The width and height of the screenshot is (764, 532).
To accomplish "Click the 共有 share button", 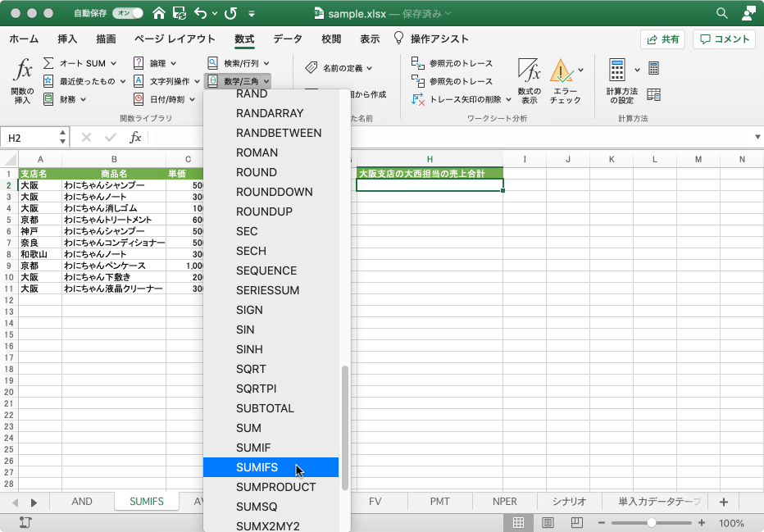I will coord(662,39).
